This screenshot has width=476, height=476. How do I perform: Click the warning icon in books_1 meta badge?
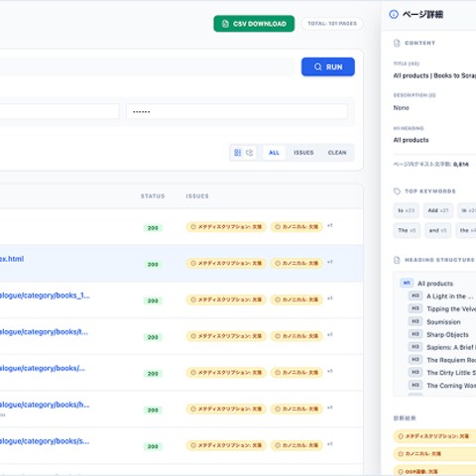pos(193,299)
